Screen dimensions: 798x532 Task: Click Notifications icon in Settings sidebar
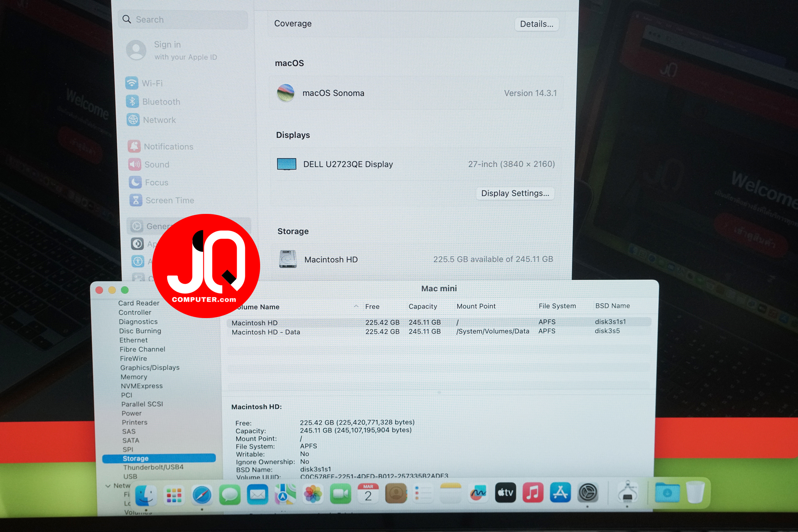[134, 146]
